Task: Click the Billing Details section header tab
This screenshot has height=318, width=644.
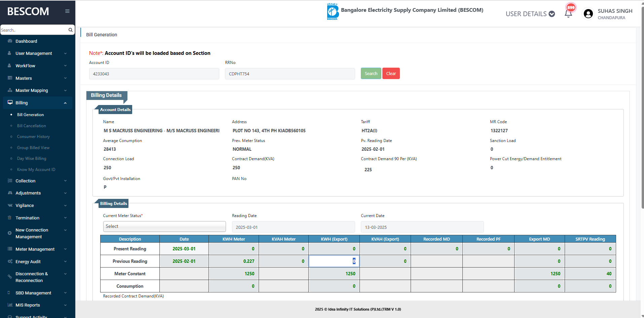Action: 106,95
